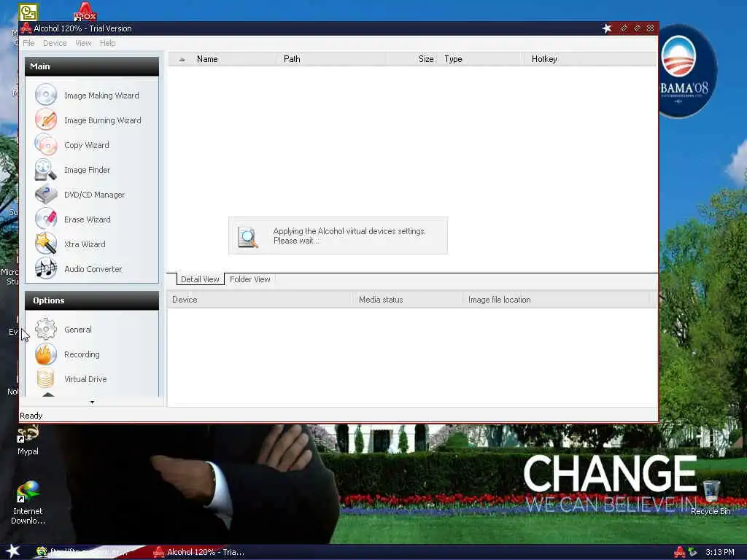Open Mypal desktop shortcut
This screenshot has height=560, width=747.
click(28, 440)
